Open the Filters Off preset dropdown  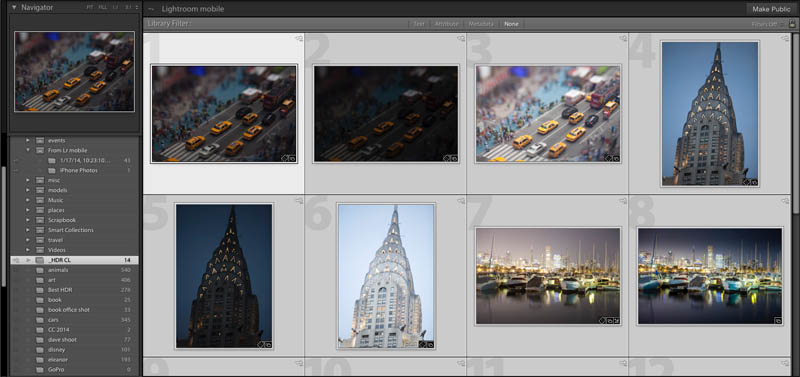point(768,24)
